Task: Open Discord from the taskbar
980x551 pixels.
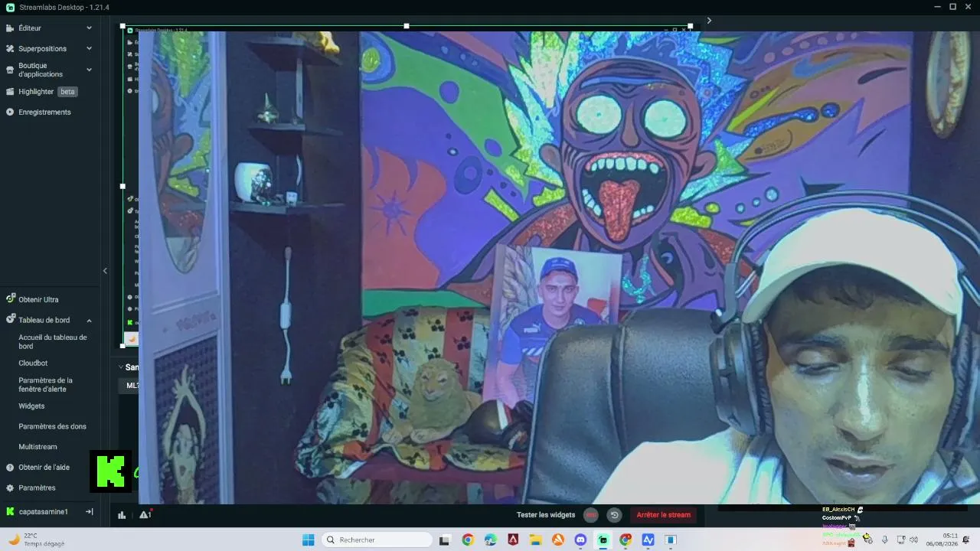Action: (x=580, y=540)
